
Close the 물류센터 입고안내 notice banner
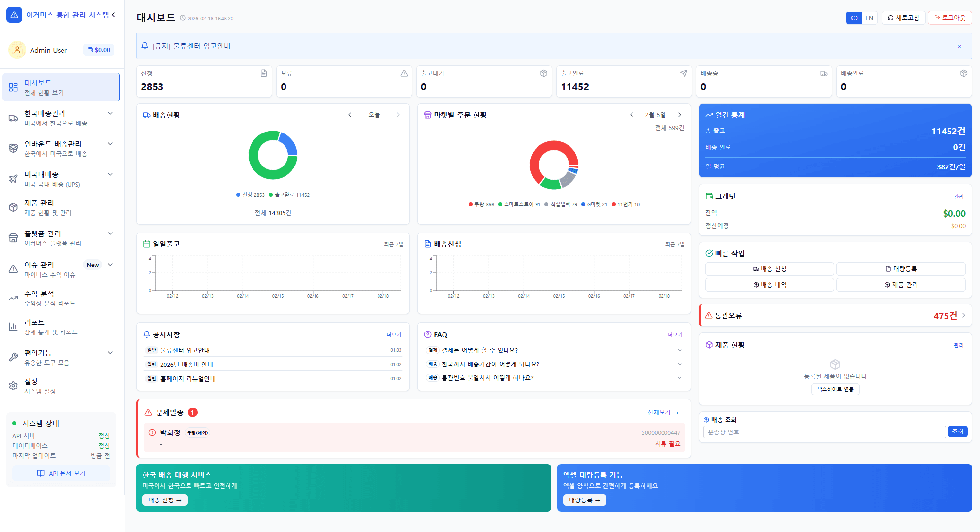(959, 47)
